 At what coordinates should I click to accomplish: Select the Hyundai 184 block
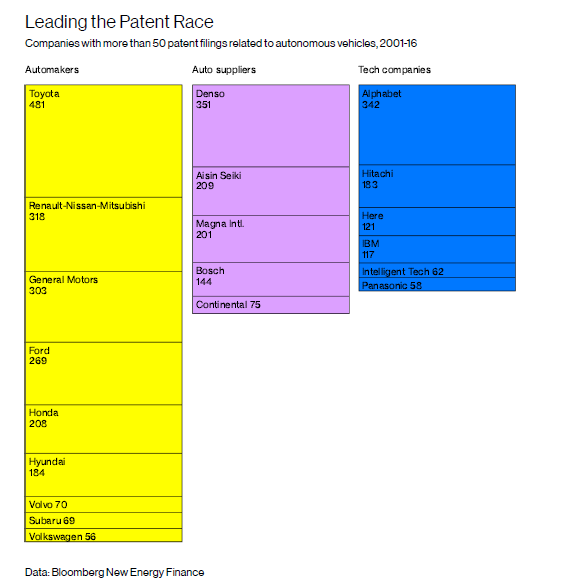[103, 475]
